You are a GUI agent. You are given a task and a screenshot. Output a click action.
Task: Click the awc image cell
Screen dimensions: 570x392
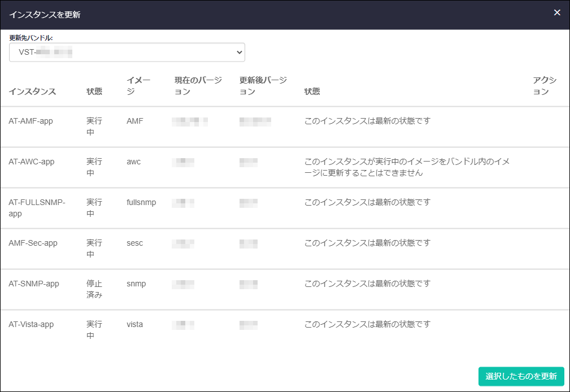pos(134,162)
